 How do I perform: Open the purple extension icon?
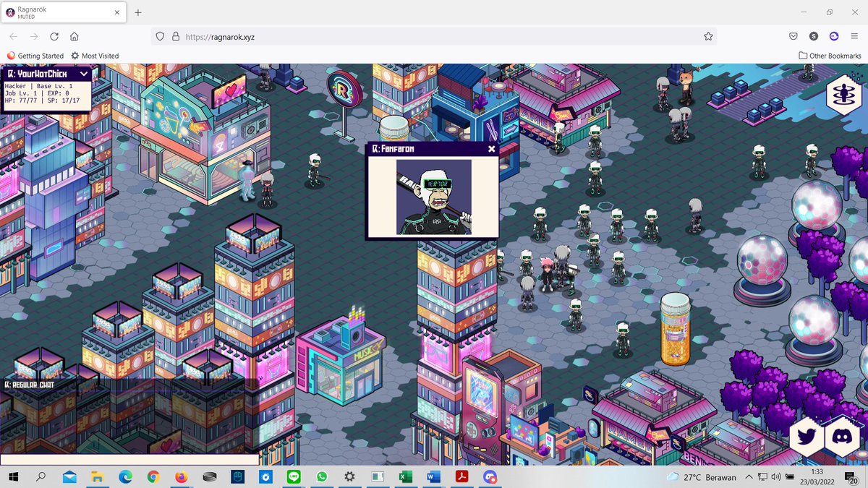point(834,36)
